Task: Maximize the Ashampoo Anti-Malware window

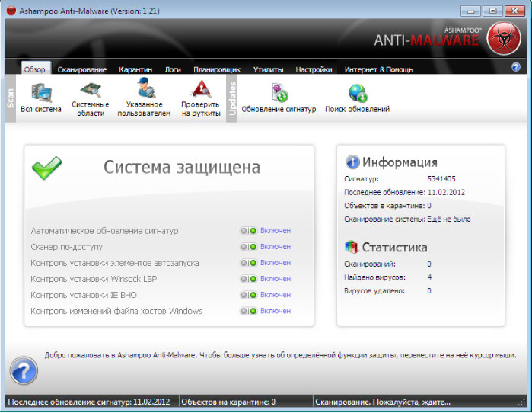Action: pos(492,11)
